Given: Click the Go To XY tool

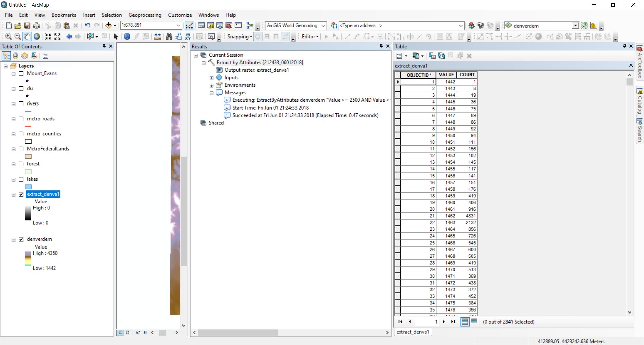Looking at the screenshot, I should click(x=188, y=37).
